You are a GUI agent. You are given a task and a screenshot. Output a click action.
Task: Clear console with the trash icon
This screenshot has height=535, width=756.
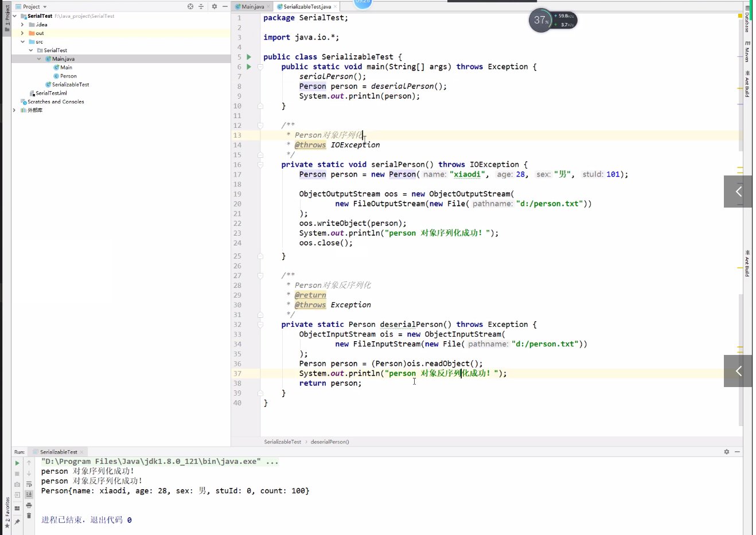(x=29, y=516)
